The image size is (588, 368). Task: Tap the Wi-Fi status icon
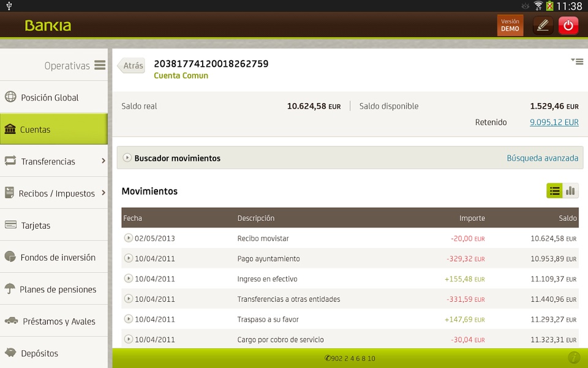538,6
